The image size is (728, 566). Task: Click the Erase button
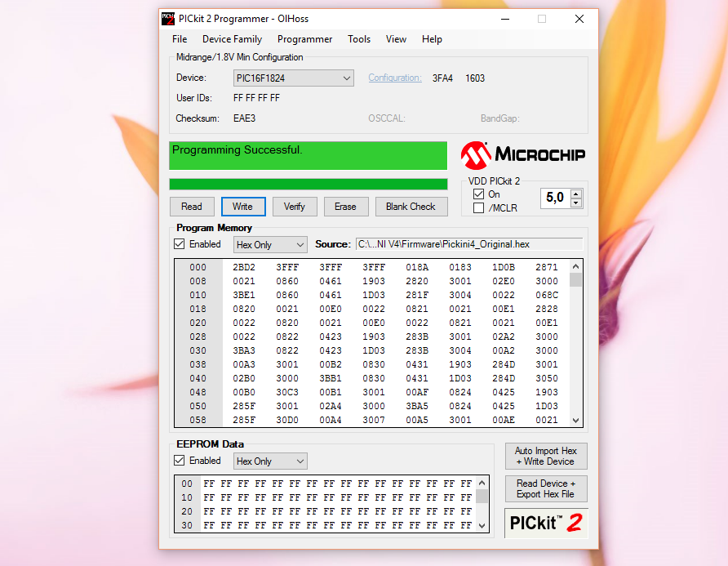[x=345, y=207]
